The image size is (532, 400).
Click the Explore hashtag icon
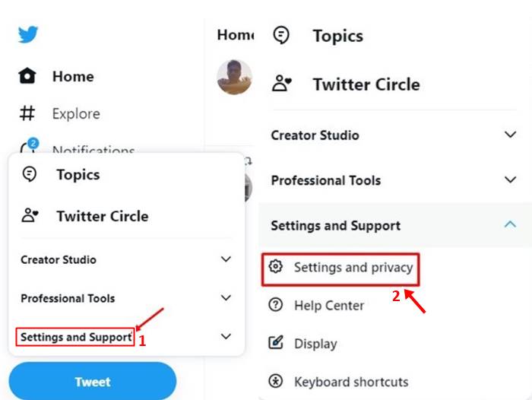coord(27,113)
